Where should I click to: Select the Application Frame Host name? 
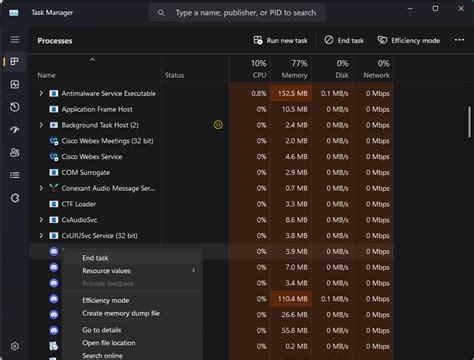point(97,109)
